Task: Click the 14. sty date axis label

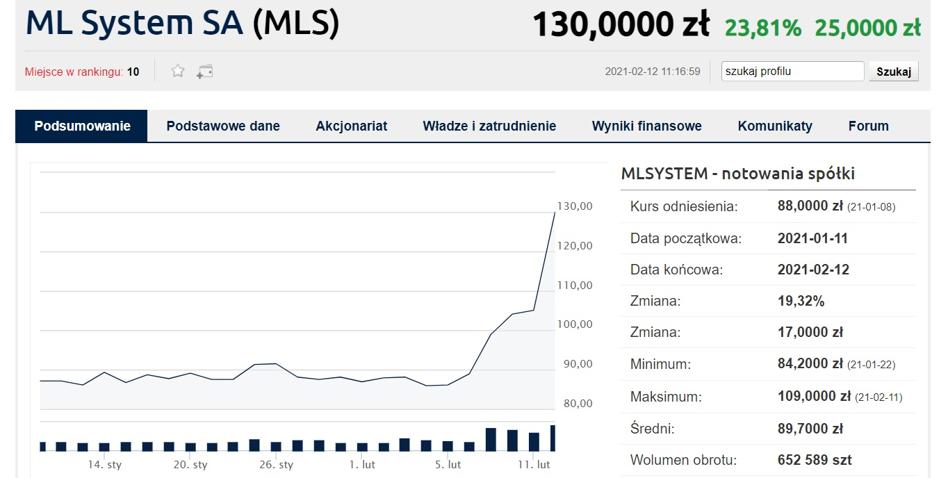Action: pos(105,465)
